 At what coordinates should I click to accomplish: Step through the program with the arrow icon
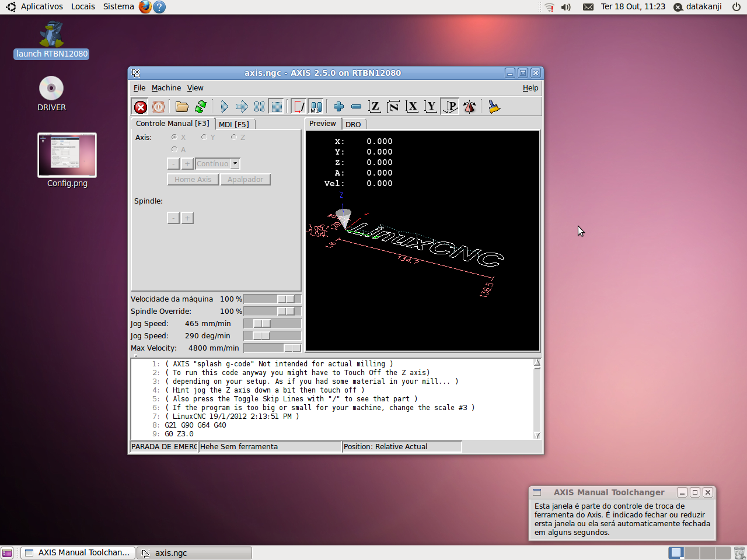(242, 107)
